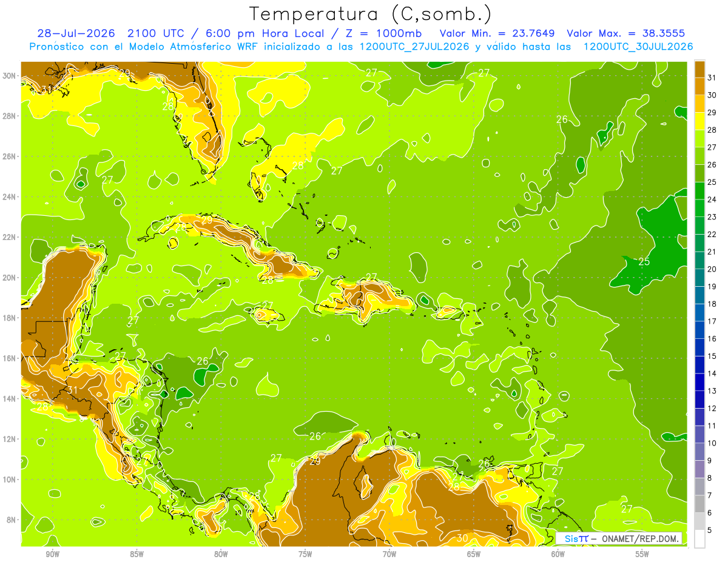Click the color bar scale label 23
Screen dimensions: 728x562
click(x=712, y=216)
